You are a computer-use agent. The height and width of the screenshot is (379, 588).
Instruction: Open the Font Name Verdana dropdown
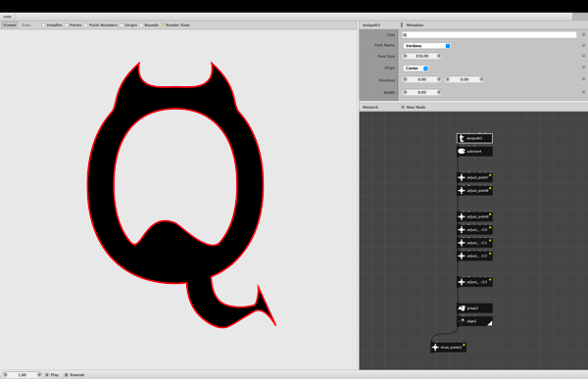point(426,46)
